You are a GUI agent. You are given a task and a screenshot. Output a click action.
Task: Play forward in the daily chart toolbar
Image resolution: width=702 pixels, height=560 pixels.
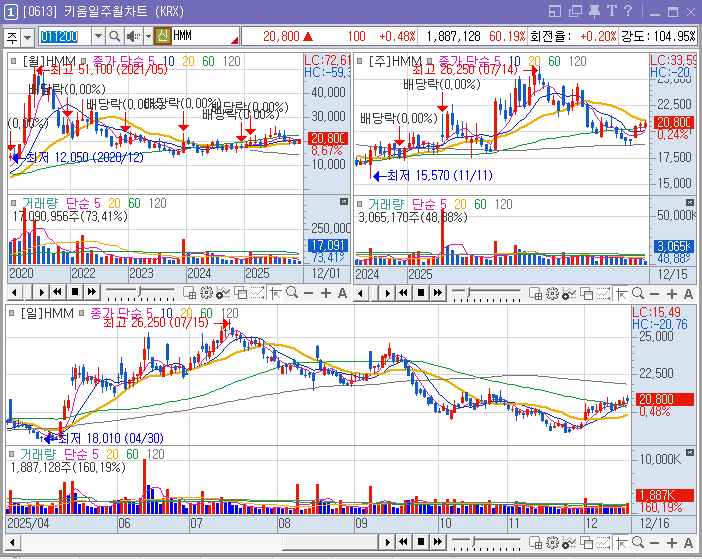tap(387, 543)
